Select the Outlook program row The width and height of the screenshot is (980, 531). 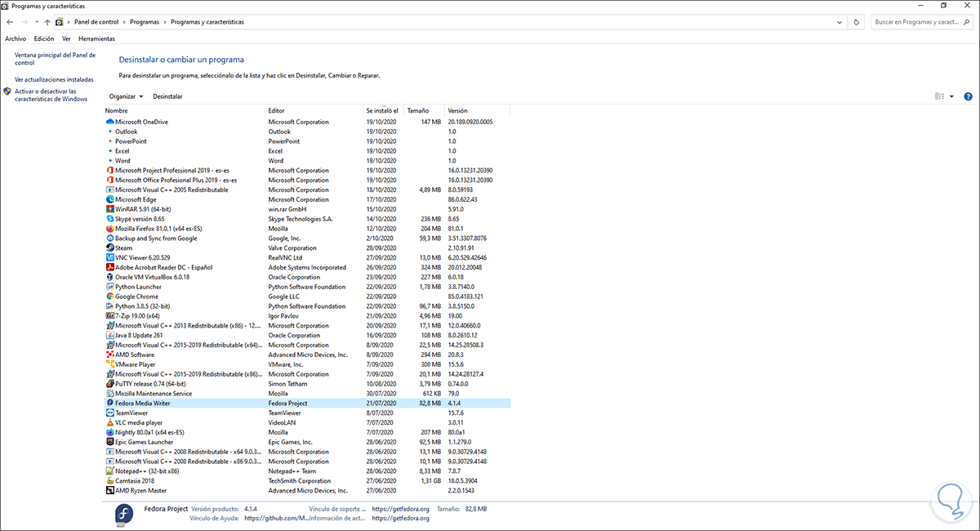tap(307, 132)
